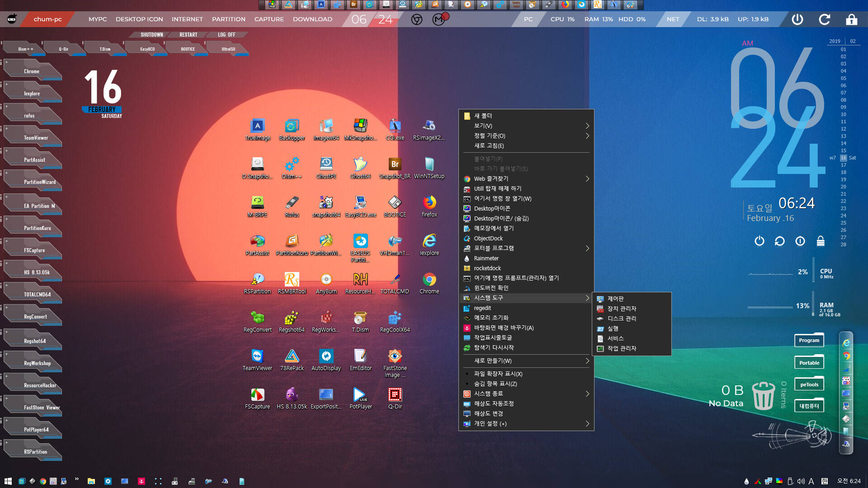Click the Program launcher button

809,340
